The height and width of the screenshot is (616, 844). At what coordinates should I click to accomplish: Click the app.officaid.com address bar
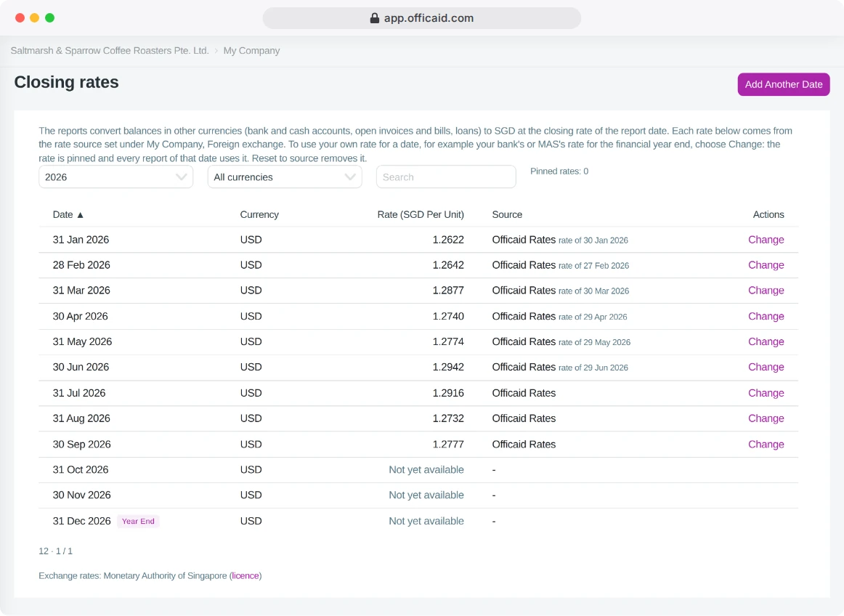421,18
